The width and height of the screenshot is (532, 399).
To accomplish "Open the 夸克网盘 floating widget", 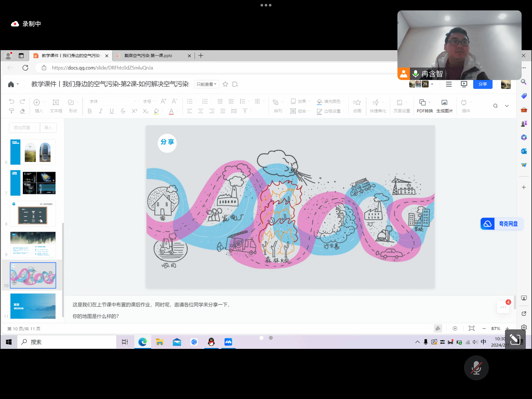I will tap(501, 224).
